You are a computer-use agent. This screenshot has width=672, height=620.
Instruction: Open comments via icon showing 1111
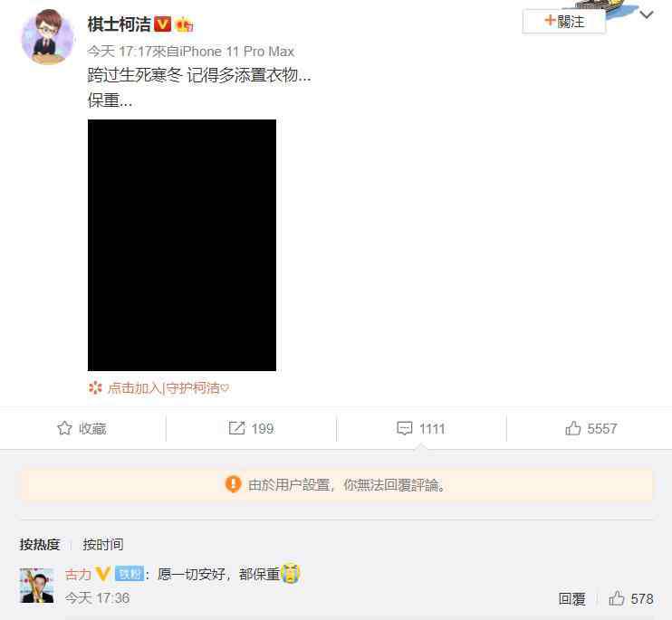[x=405, y=428]
